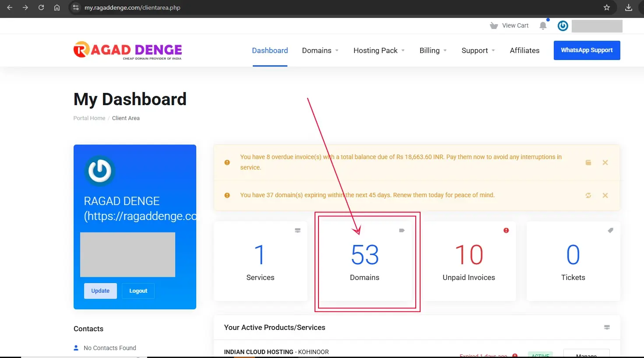The image size is (644, 358).
Task: Click the Ragad Denge logo
Action: point(127,50)
